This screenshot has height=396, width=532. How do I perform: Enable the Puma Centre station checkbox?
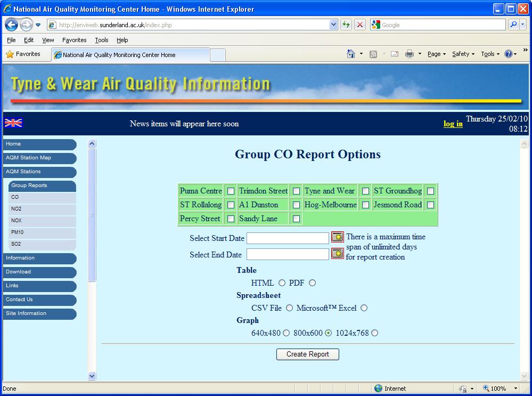point(230,191)
